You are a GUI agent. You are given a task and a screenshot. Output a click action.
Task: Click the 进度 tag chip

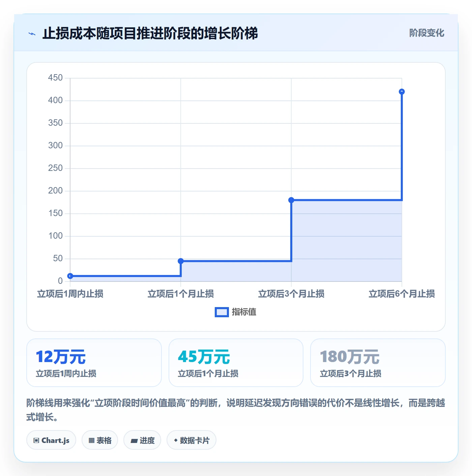142,440
